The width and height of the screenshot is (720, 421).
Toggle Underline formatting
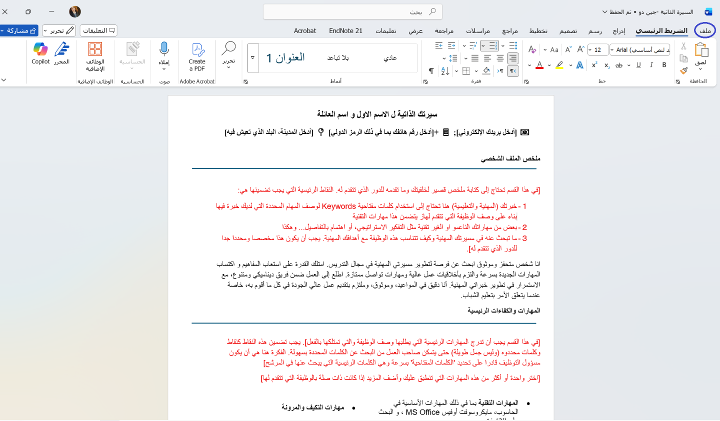point(638,65)
